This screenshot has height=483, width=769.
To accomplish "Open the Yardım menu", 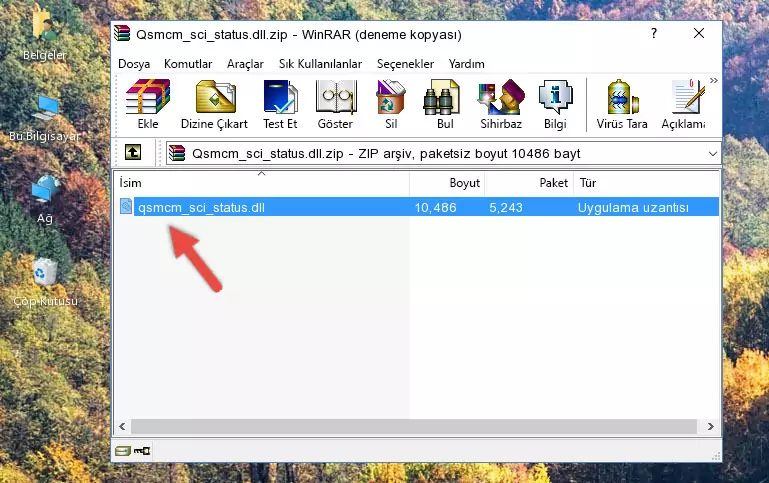I will tap(466, 64).
